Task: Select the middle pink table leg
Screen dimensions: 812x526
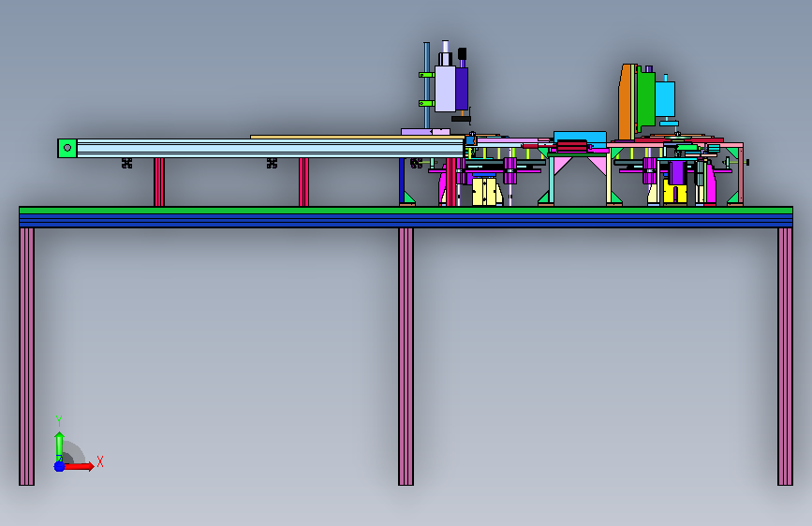Action: point(406,357)
